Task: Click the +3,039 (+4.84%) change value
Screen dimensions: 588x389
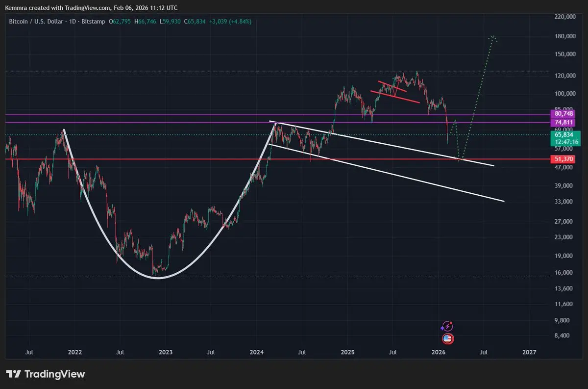Action: (231, 22)
